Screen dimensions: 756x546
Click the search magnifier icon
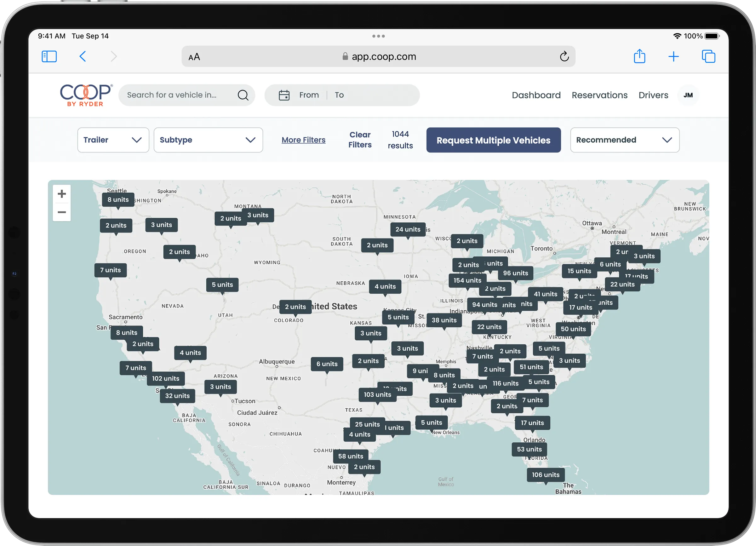pos(243,95)
